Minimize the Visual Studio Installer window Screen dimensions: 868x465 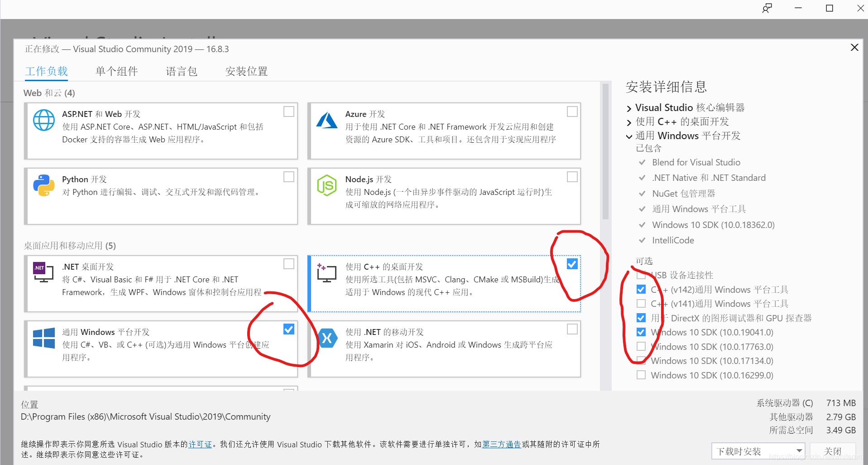coord(798,8)
